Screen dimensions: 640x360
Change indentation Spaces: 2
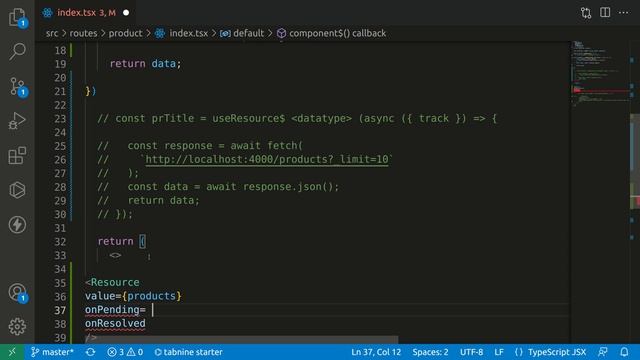[x=430, y=352]
